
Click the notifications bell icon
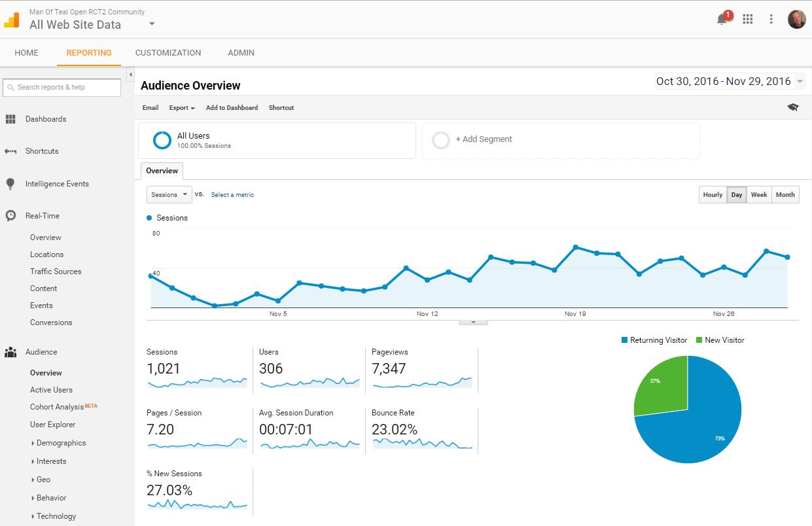[x=722, y=19]
